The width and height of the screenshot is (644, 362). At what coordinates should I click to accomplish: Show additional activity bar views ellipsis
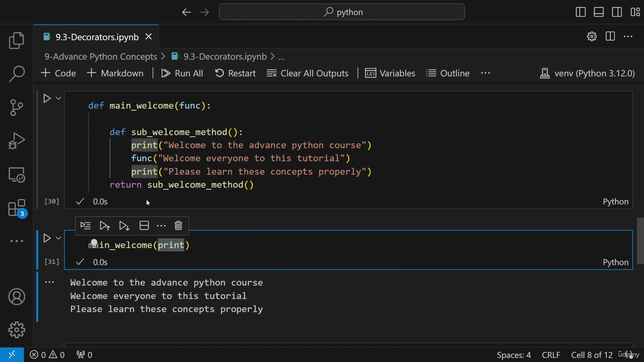point(17,241)
